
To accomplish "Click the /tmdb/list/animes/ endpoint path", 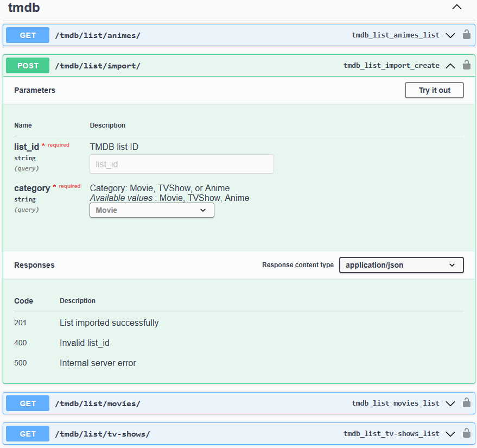I will tap(98, 36).
